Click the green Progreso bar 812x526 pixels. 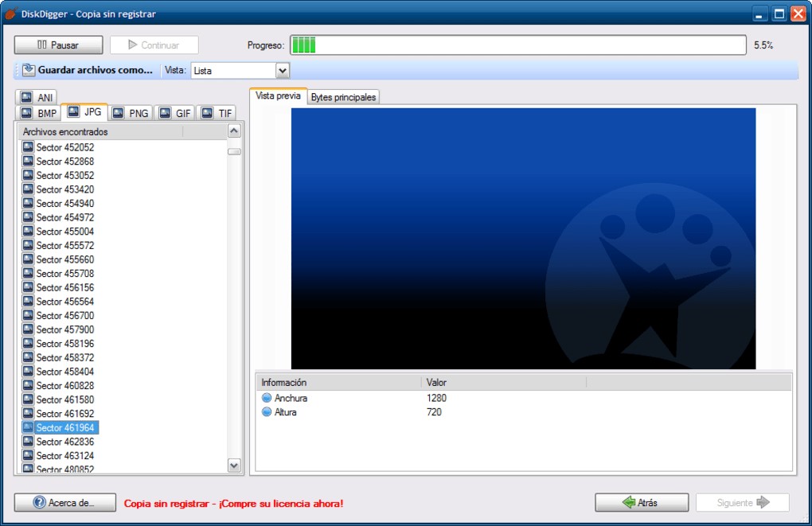[x=517, y=45]
